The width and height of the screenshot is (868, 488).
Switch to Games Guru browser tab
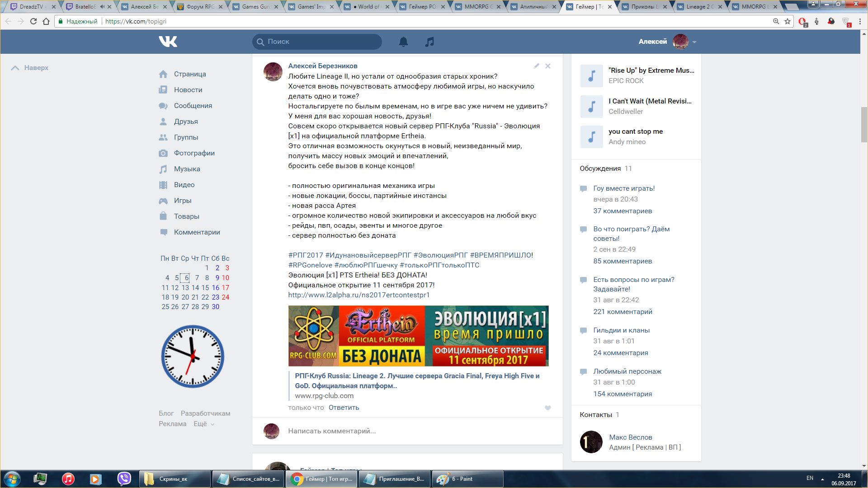pyautogui.click(x=255, y=7)
